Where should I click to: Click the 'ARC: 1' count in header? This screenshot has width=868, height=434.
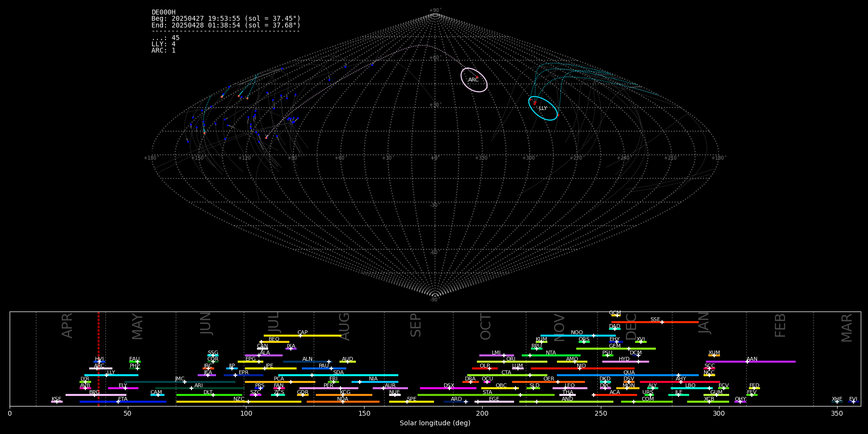coord(163,50)
